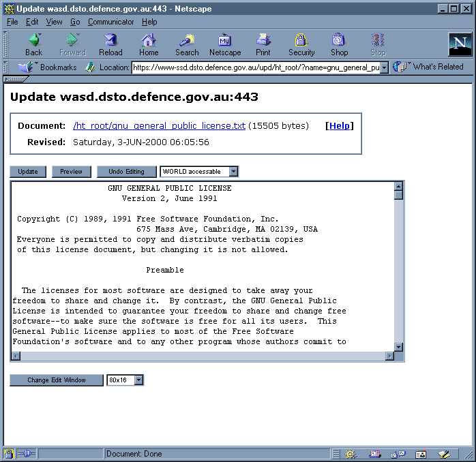Open My Netscape from toolbar
Image resolution: width=476 pixels, height=462 pixels.
pyautogui.click(x=225, y=44)
